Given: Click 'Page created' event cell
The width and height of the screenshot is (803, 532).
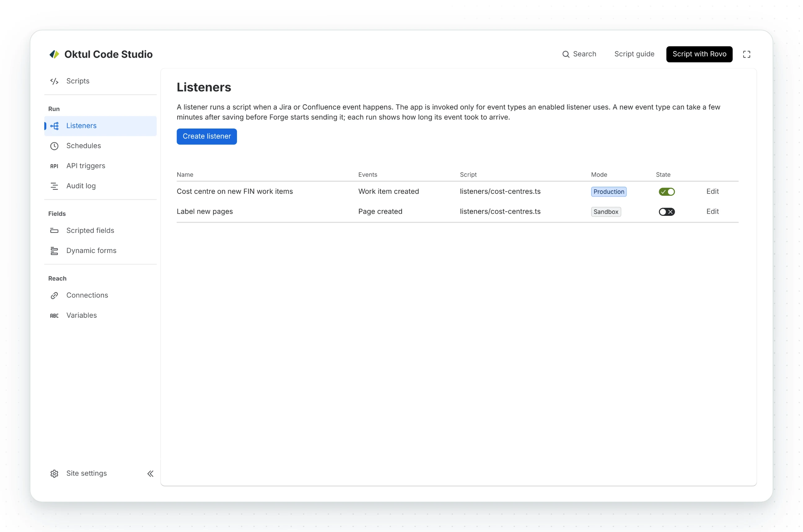Looking at the screenshot, I should pyautogui.click(x=380, y=211).
